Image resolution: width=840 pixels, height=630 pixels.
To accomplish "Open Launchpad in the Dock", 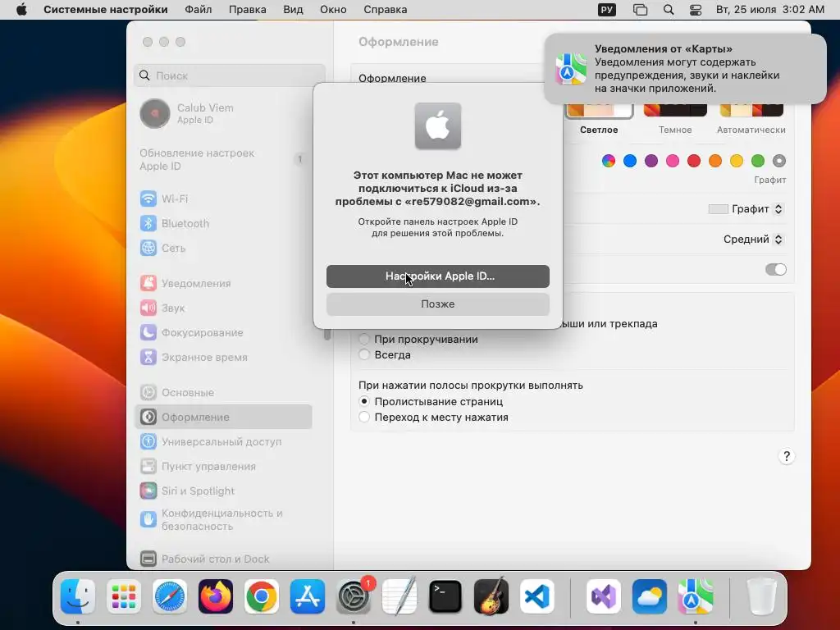I will tap(124, 596).
